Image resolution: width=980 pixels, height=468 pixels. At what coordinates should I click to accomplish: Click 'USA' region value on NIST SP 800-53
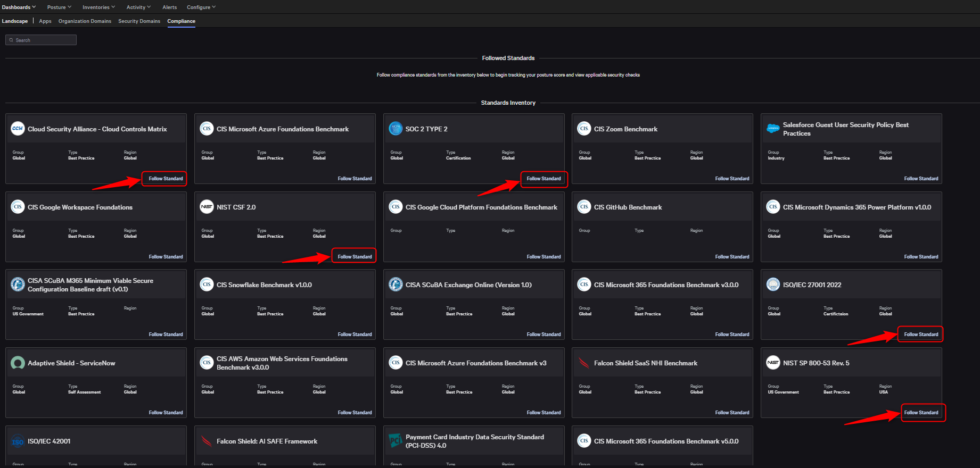(x=883, y=392)
